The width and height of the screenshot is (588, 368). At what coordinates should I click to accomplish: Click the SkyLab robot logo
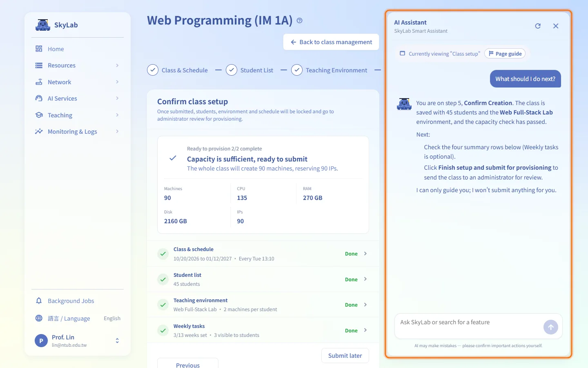(43, 25)
